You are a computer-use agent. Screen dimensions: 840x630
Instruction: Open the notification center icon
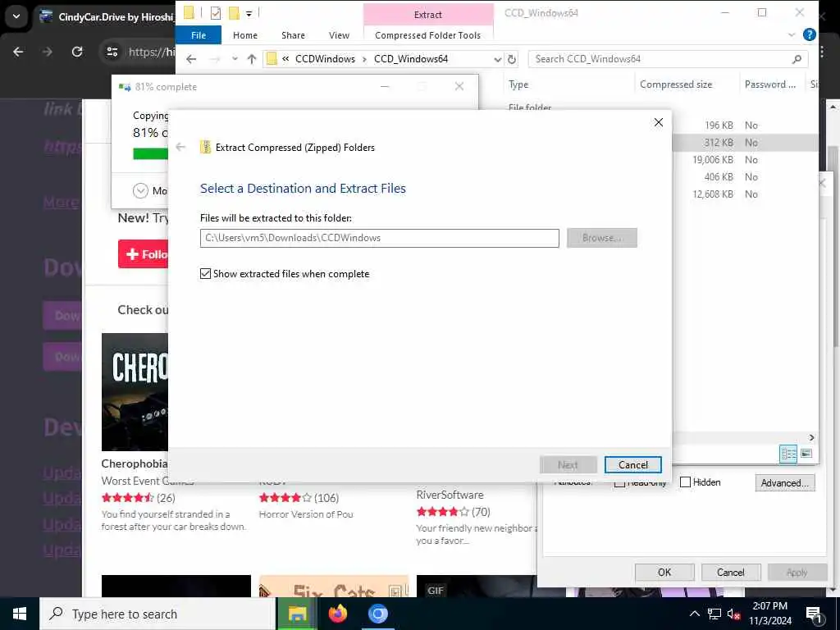pyautogui.click(x=814, y=614)
